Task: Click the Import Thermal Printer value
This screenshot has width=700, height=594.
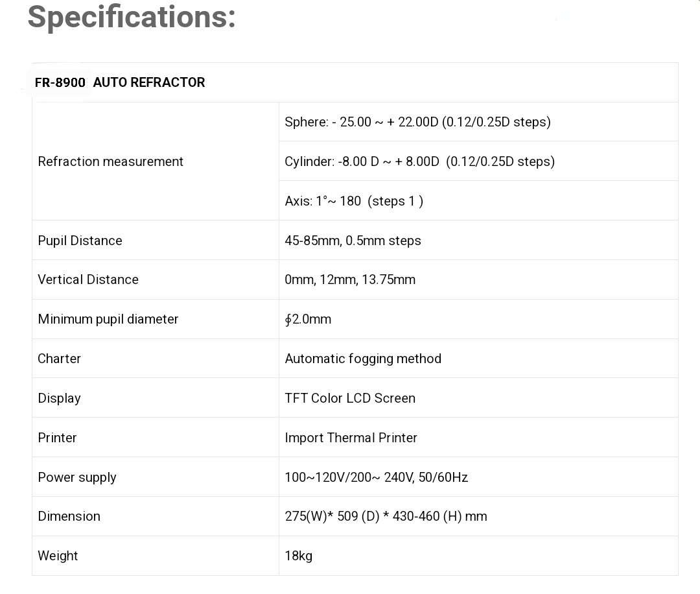Action: click(351, 438)
